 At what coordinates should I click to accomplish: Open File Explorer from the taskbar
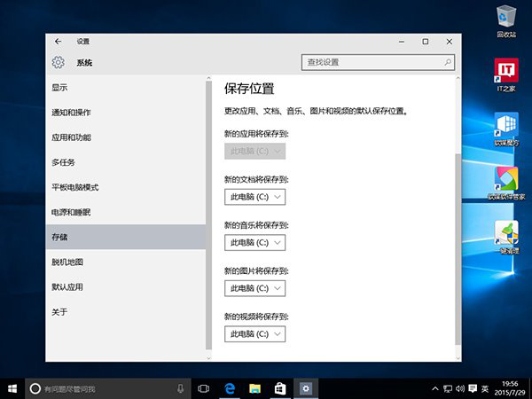(254, 388)
